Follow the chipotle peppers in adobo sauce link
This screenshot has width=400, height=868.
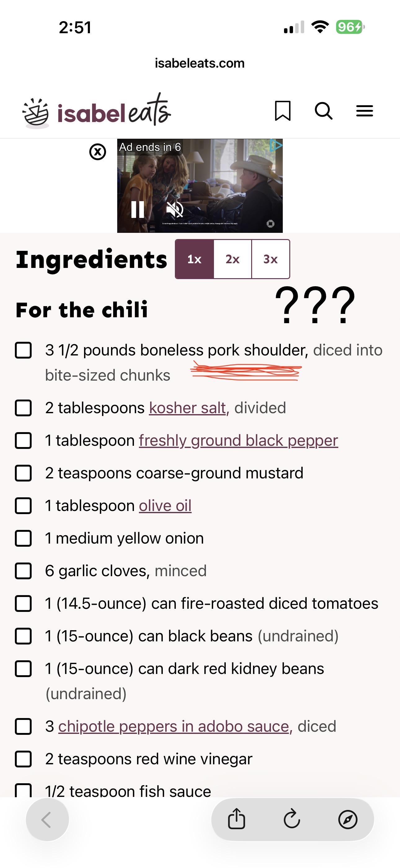(x=174, y=726)
